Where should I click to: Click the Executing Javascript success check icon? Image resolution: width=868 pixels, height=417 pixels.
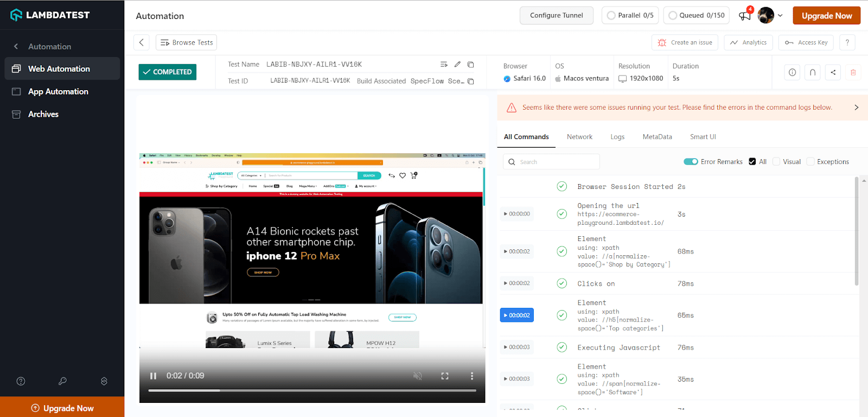(562, 347)
